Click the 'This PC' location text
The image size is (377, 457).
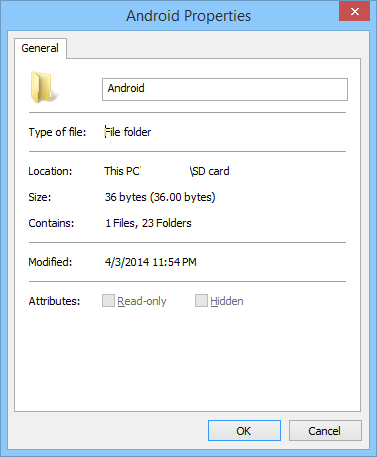coord(122,171)
